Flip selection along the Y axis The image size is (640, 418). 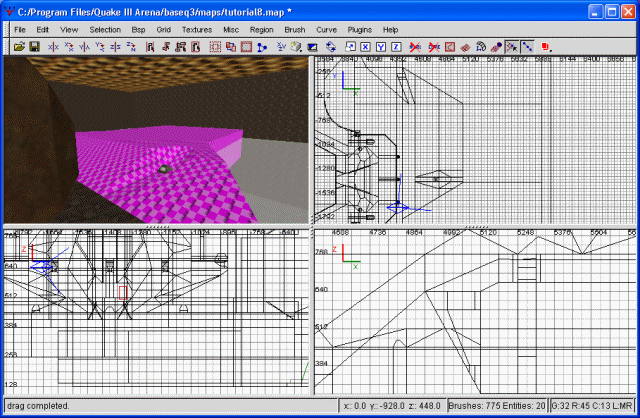[84, 47]
